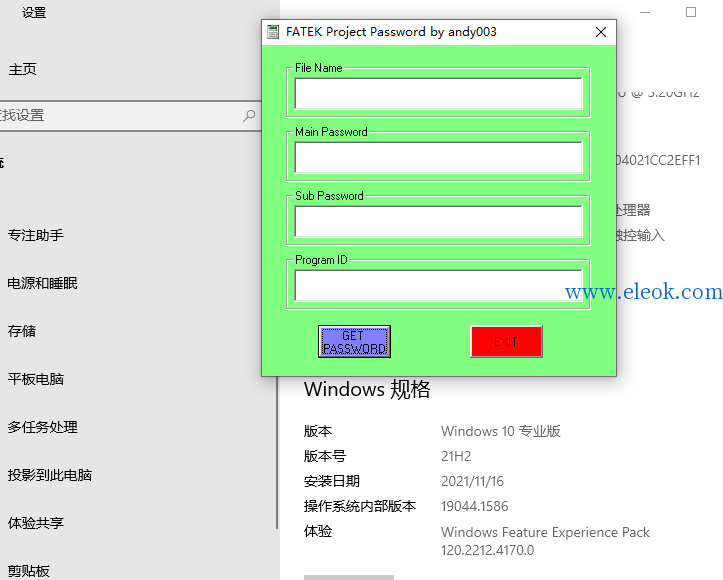723x580 pixels.
Task: Open 主页 in the Settings sidebar
Action: [x=23, y=69]
